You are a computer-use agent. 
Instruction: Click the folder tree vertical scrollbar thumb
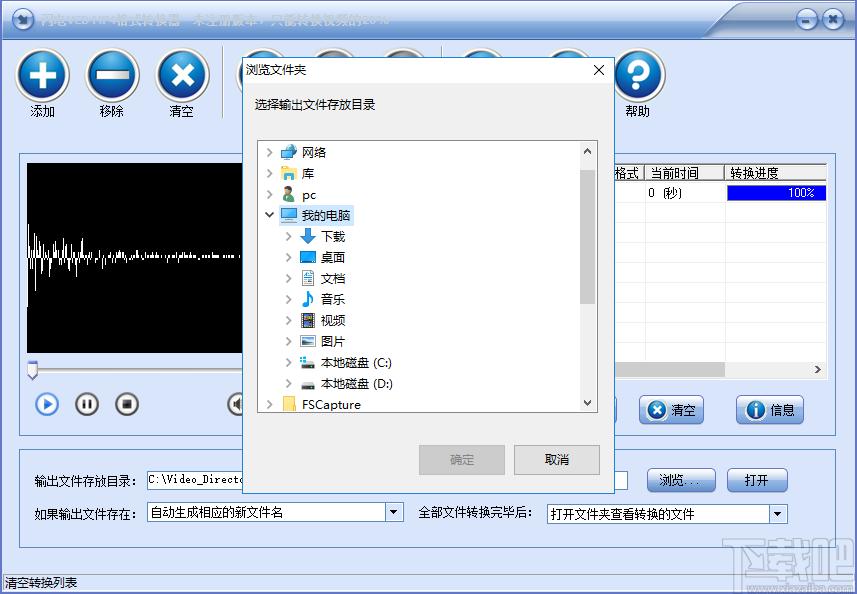click(x=588, y=236)
